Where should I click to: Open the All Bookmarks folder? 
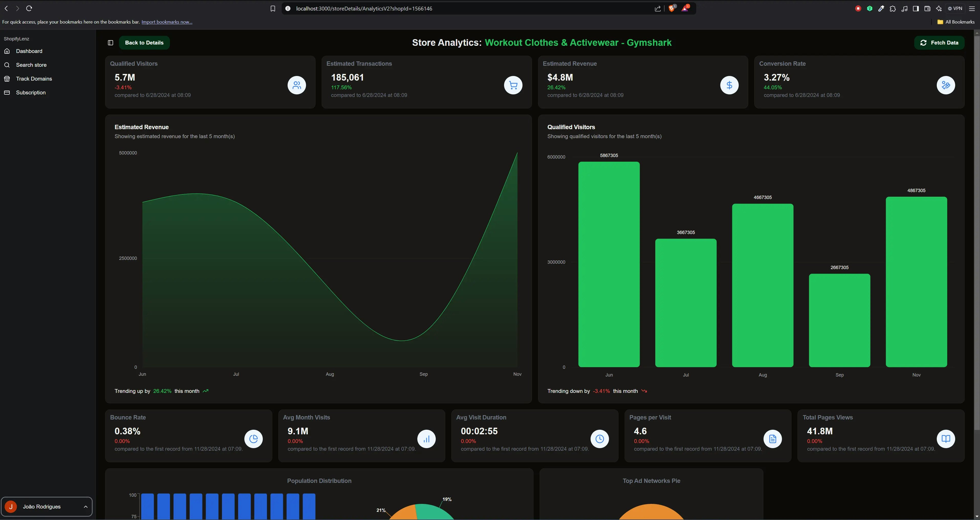click(956, 22)
